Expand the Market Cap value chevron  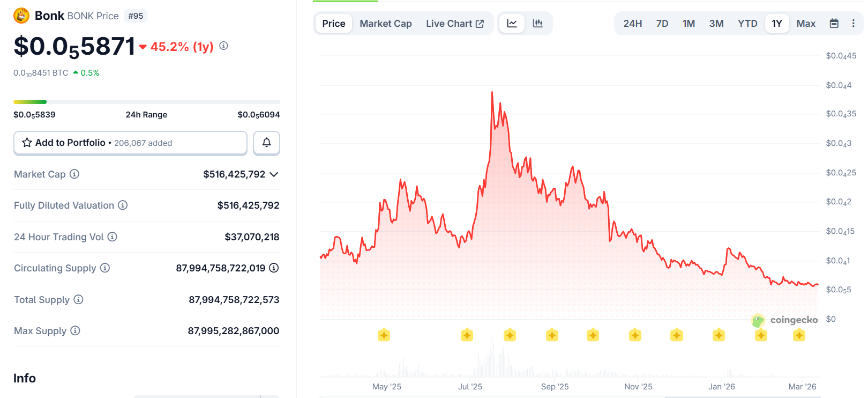[274, 174]
